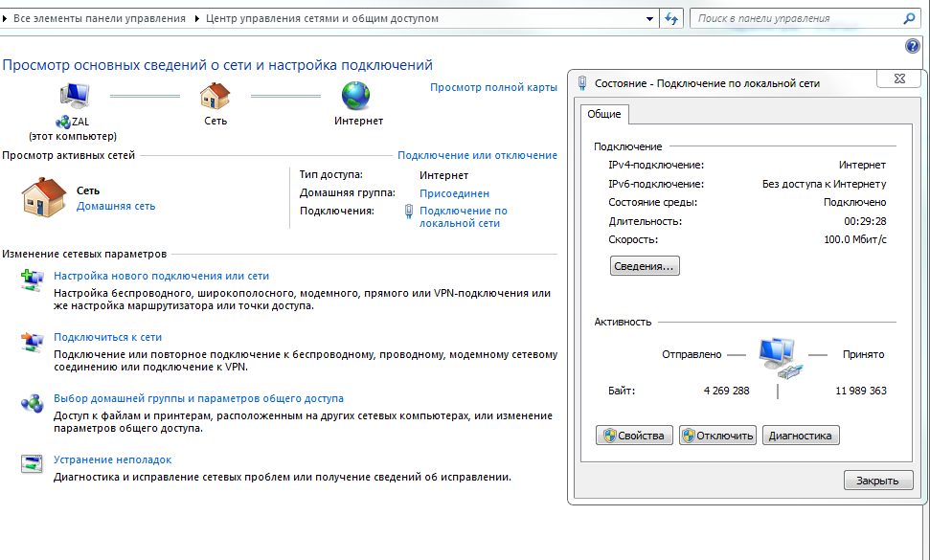Click breadcrumb Центр управления сетями и общим доступом
The image size is (930, 560).
click(x=322, y=18)
